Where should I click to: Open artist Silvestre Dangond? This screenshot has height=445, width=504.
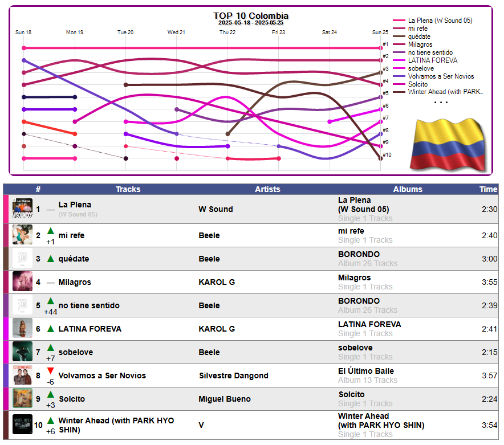point(233,375)
